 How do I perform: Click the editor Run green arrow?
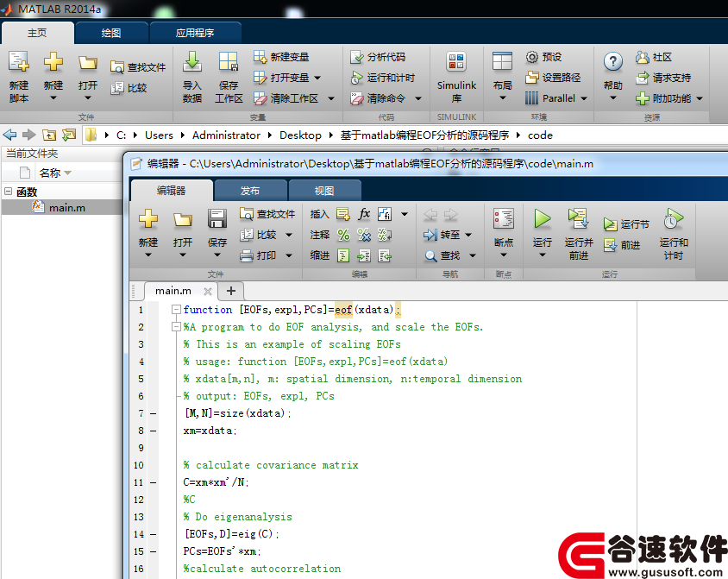pyautogui.click(x=542, y=218)
